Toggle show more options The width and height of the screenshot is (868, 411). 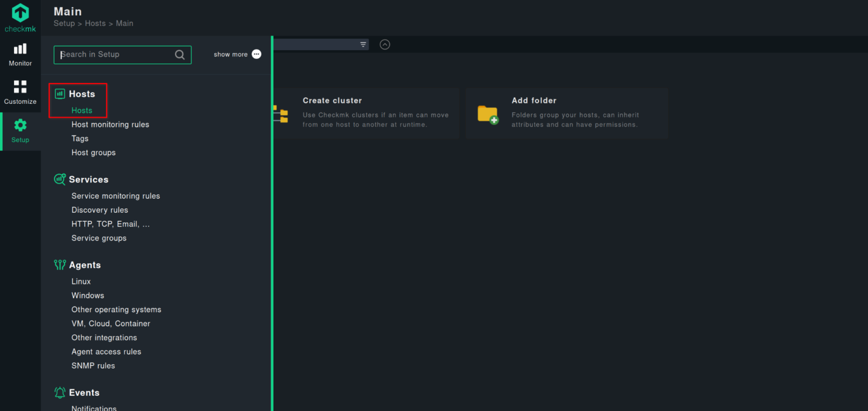(256, 54)
